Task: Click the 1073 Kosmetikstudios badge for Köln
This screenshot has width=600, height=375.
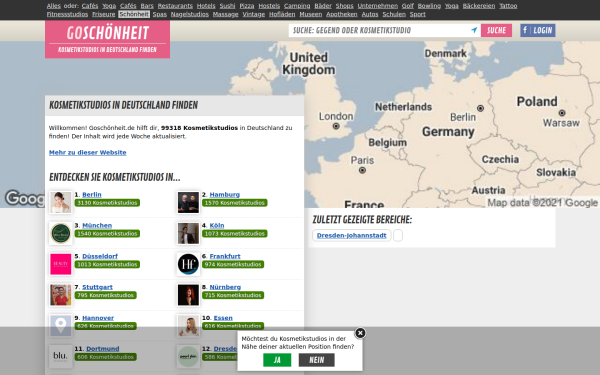Action: click(x=235, y=233)
